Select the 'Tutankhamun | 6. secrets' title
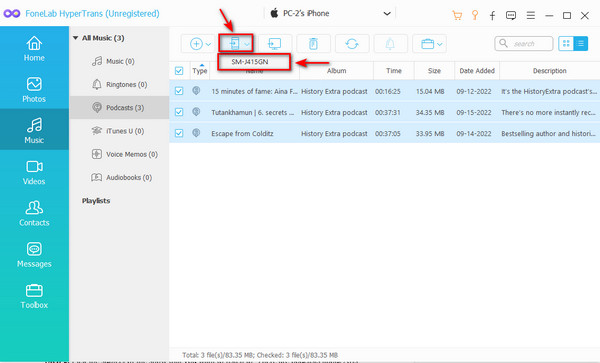This screenshot has width=600, height=363. pyautogui.click(x=253, y=112)
